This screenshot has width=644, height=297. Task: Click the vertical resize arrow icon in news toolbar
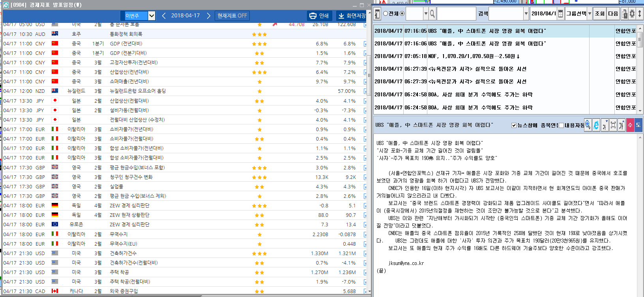(640, 14)
